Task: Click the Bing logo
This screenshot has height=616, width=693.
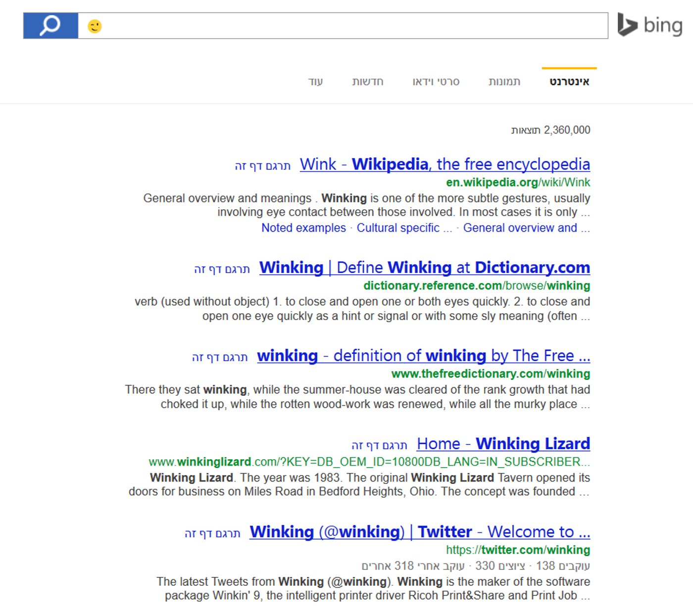Action: pos(650,25)
